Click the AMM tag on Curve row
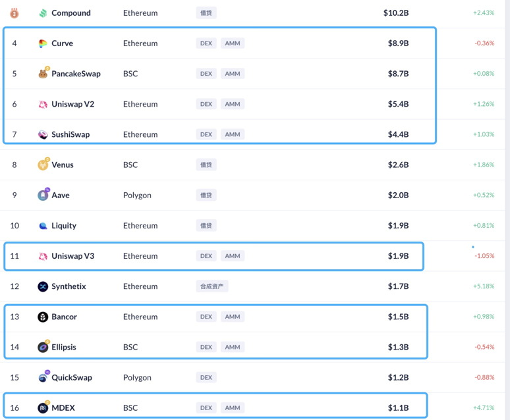Screen dimensions: 510x420 click(x=233, y=43)
